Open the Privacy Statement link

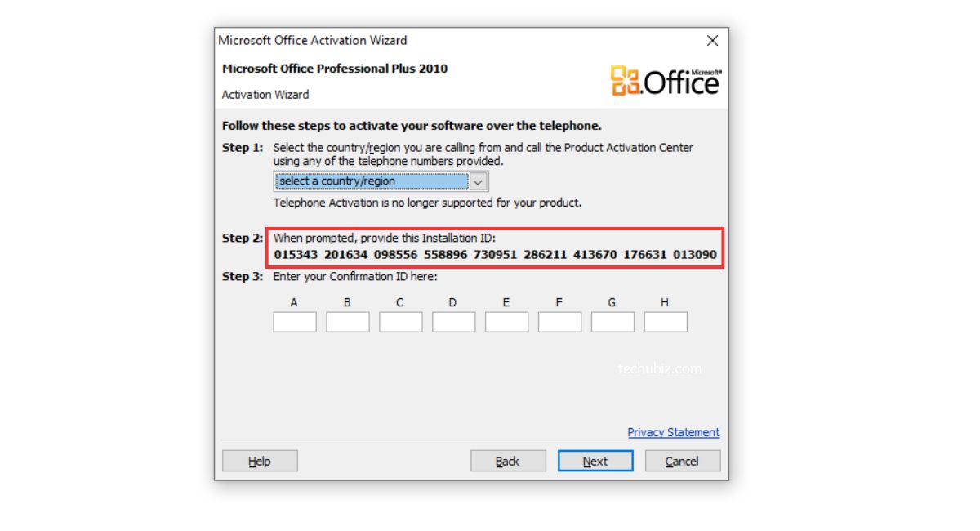pos(674,432)
